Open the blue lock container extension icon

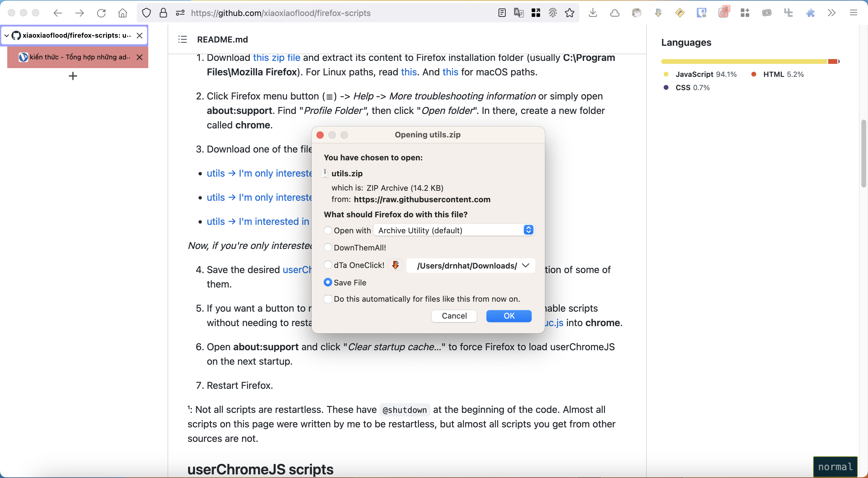point(702,13)
